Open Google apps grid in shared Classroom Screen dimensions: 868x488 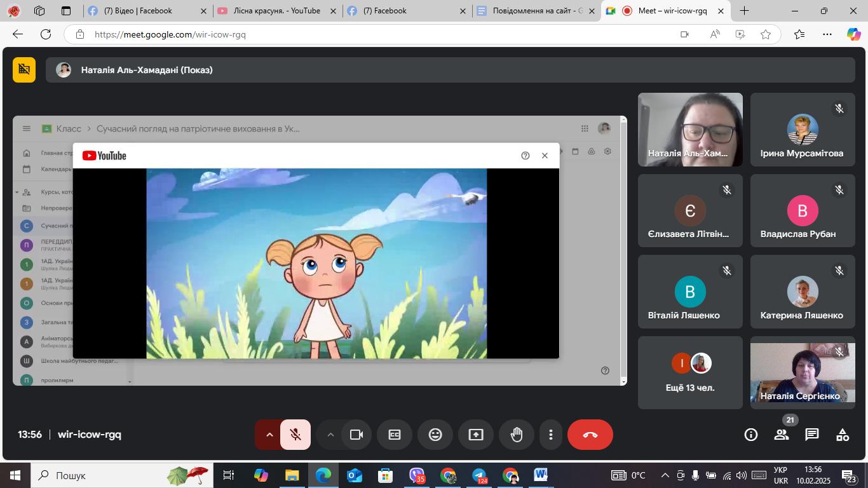585,128
